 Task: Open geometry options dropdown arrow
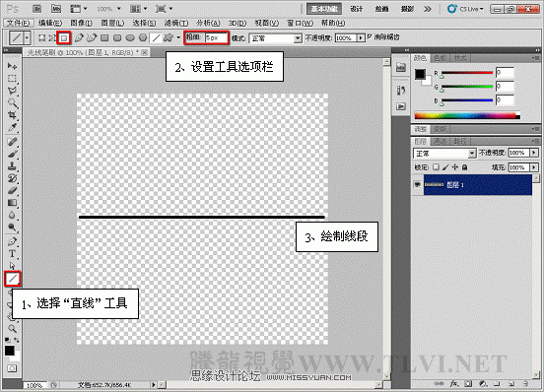pyautogui.click(x=178, y=37)
